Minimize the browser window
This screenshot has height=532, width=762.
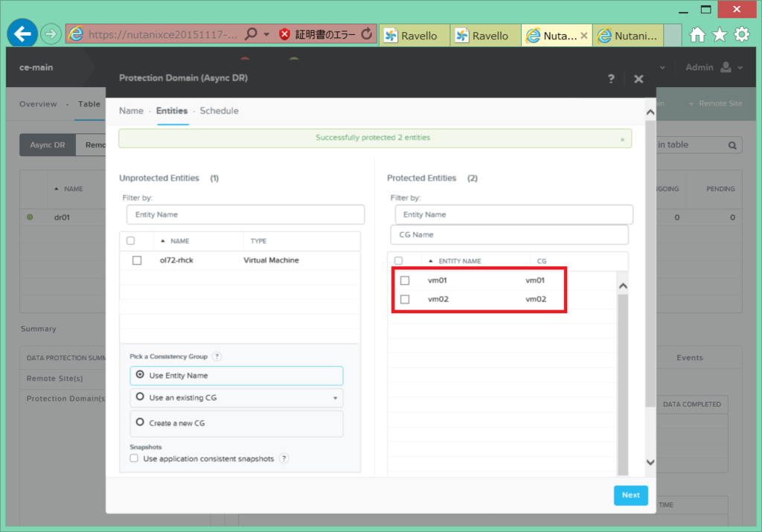[x=683, y=10]
